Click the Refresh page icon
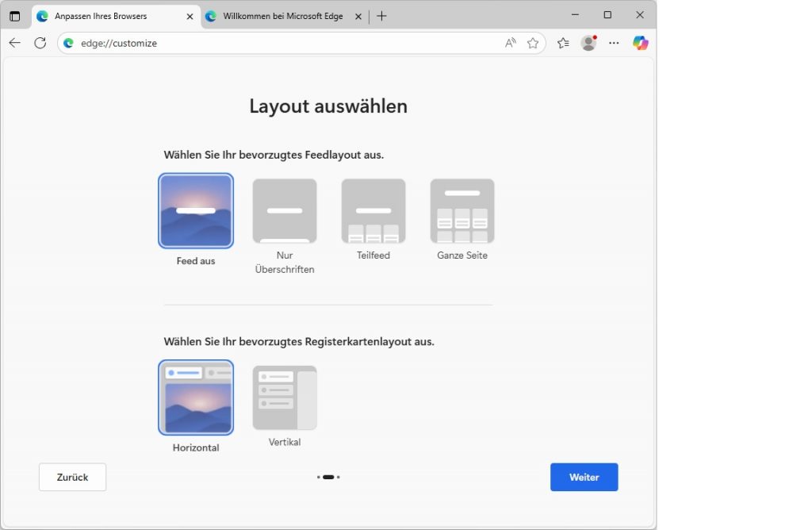The image size is (812, 530). (40, 43)
